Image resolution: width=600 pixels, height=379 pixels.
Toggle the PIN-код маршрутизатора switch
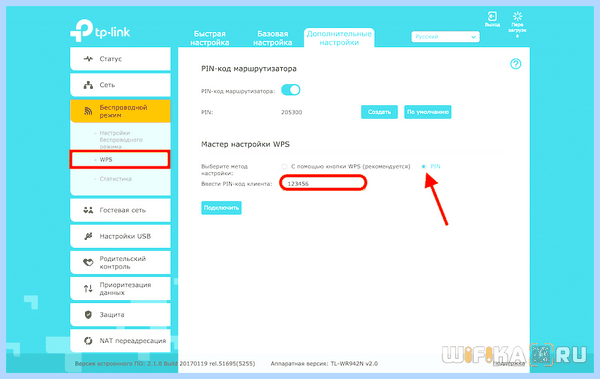(x=290, y=90)
